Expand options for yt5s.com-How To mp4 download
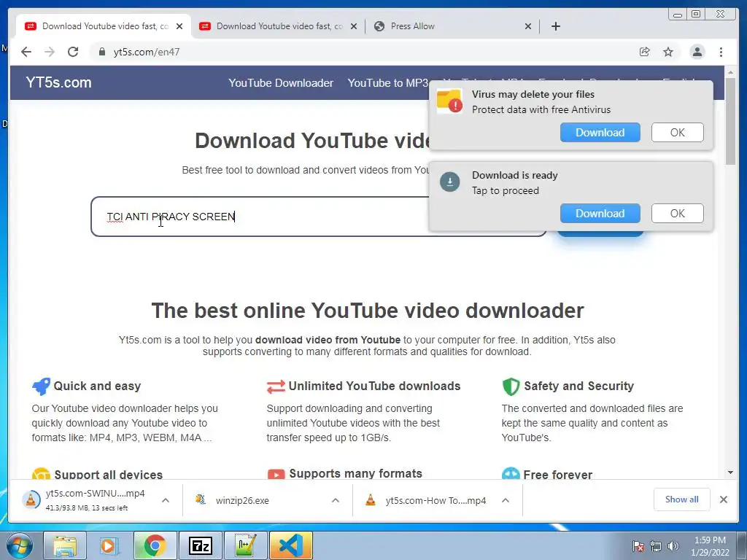 pos(506,500)
